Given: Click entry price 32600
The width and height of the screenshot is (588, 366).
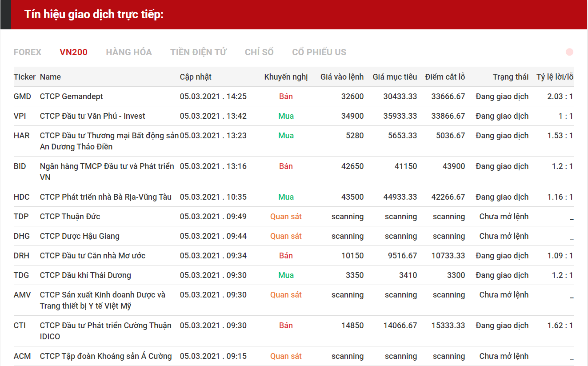Looking at the screenshot, I should (352, 97).
